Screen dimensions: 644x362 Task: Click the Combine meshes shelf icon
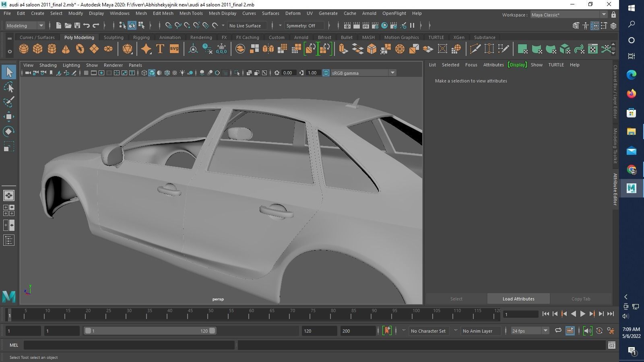[240, 49]
